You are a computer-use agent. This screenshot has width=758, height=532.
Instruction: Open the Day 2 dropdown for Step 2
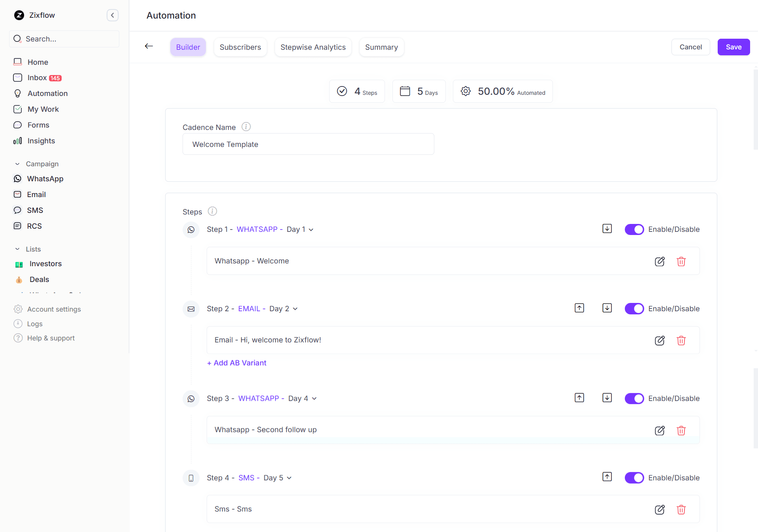point(296,308)
